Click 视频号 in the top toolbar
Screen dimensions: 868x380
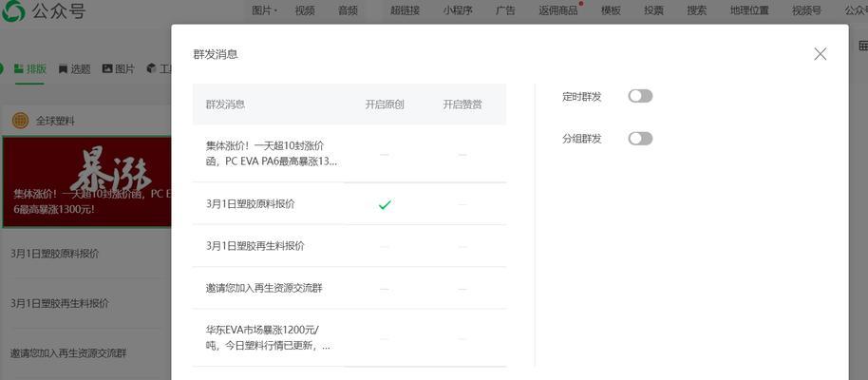(x=806, y=9)
